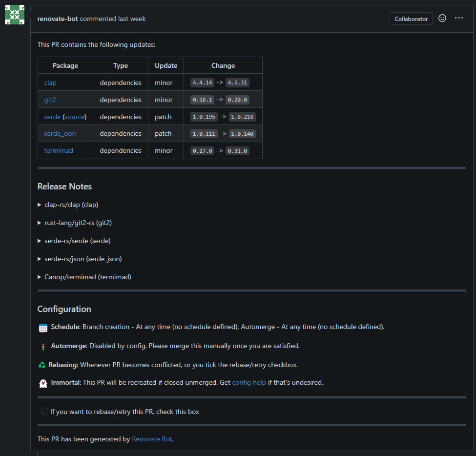Visit the Renovate Bot link

[x=152, y=439]
